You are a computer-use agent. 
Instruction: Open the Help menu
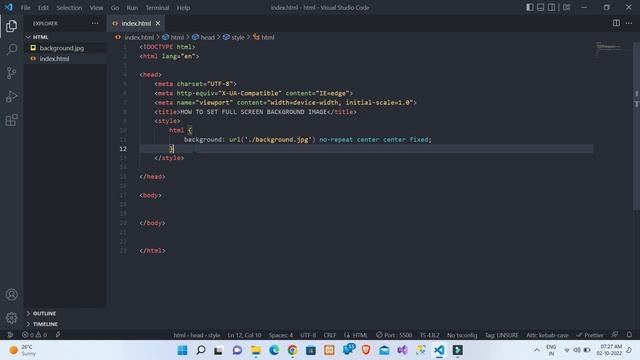[183, 8]
